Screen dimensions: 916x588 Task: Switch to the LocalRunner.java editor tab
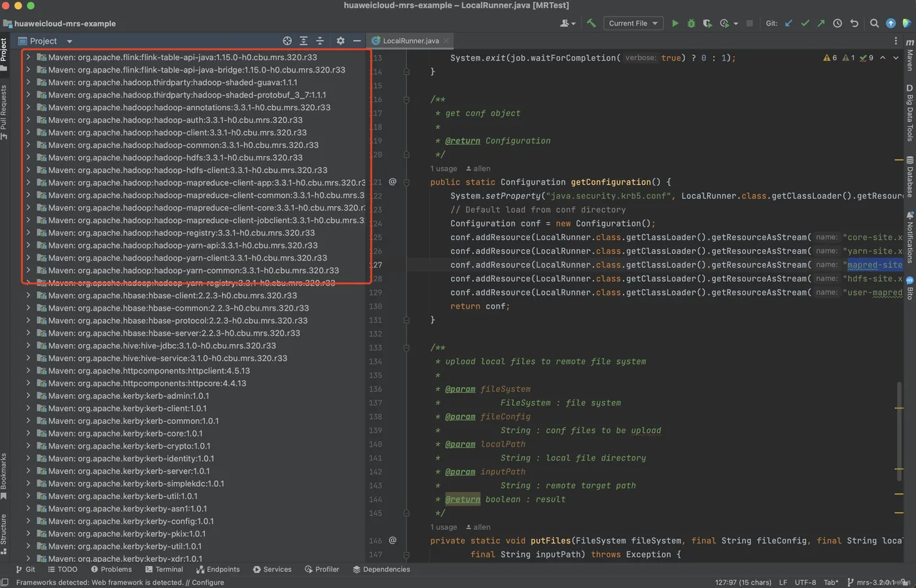coord(410,41)
